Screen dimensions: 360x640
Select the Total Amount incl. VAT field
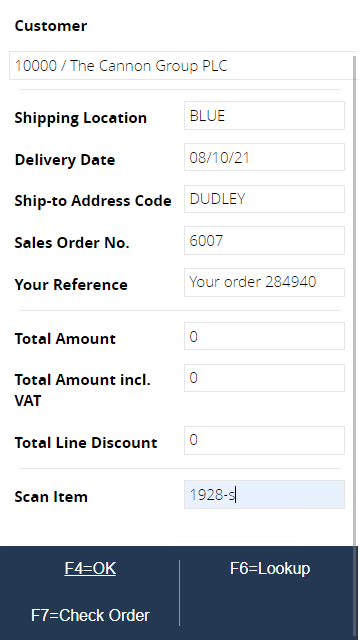coord(264,378)
